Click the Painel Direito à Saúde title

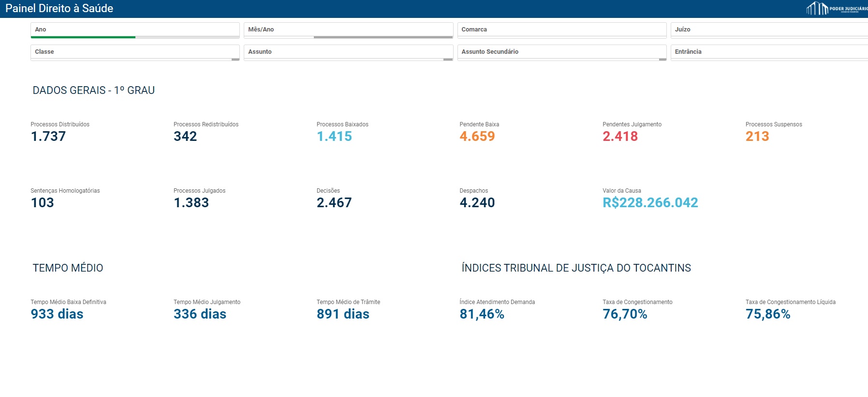59,9
